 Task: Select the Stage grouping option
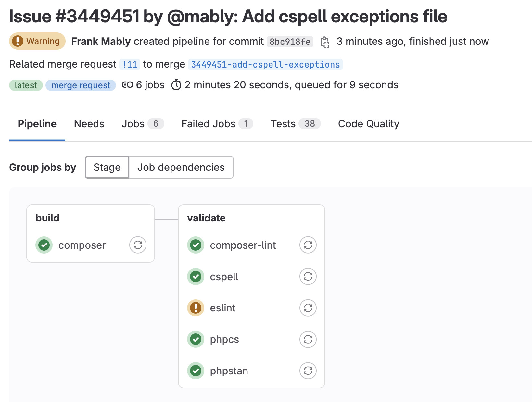click(x=107, y=167)
